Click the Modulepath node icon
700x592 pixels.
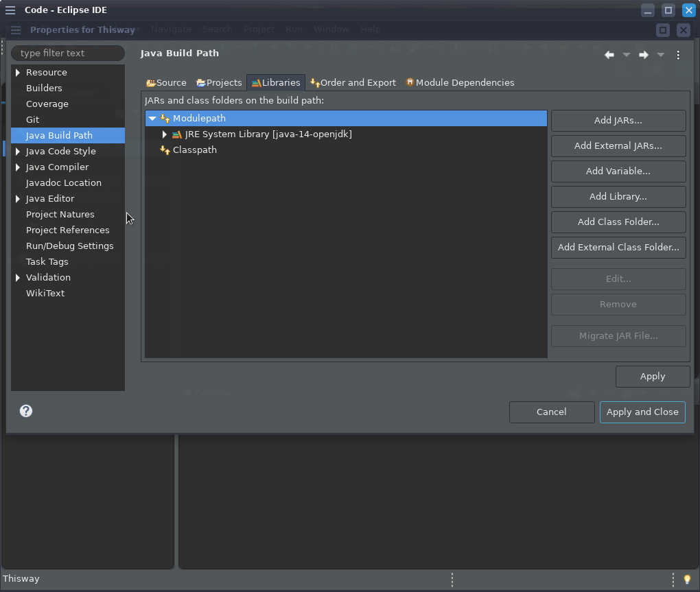pyautogui.click(x=165, y=119)
